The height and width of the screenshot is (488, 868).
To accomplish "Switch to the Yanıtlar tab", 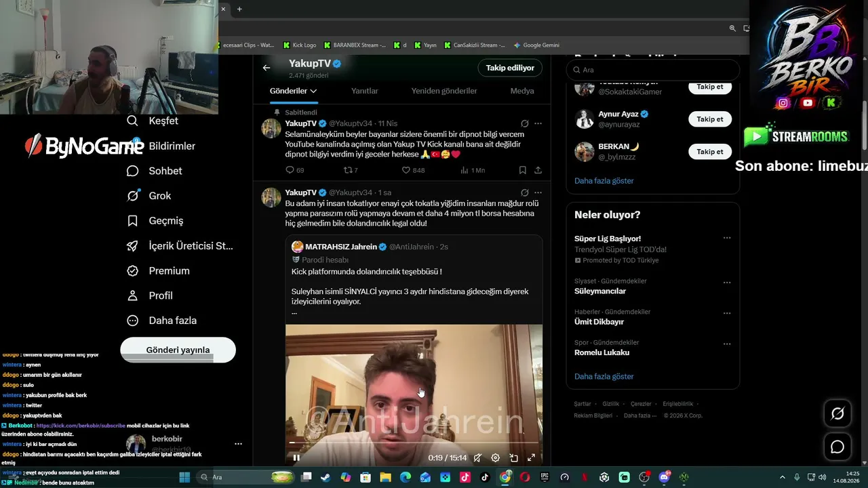I will [x=365, y=91].
